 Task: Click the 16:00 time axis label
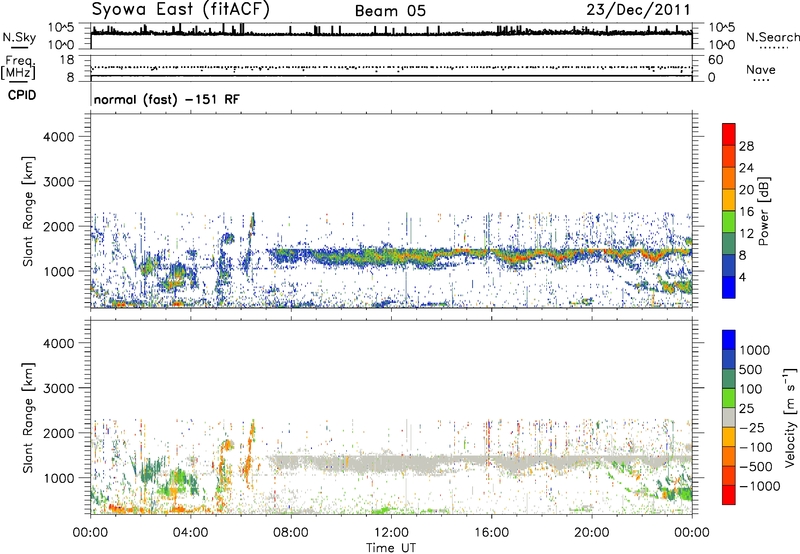pos(491,533)
